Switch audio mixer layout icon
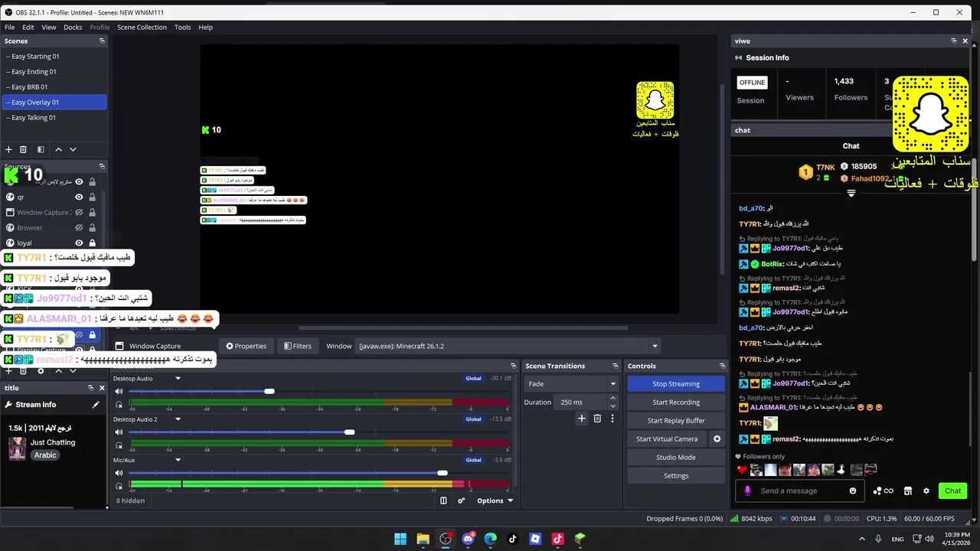Screen dimensions: 980x551 pos(443,500)
